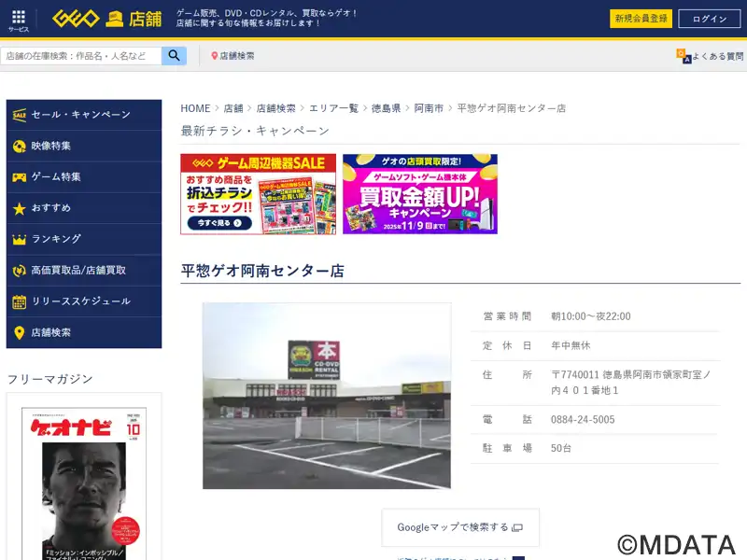
Task: Open Sale and Campaign sidebar item
Action: [x=83, y=115]
